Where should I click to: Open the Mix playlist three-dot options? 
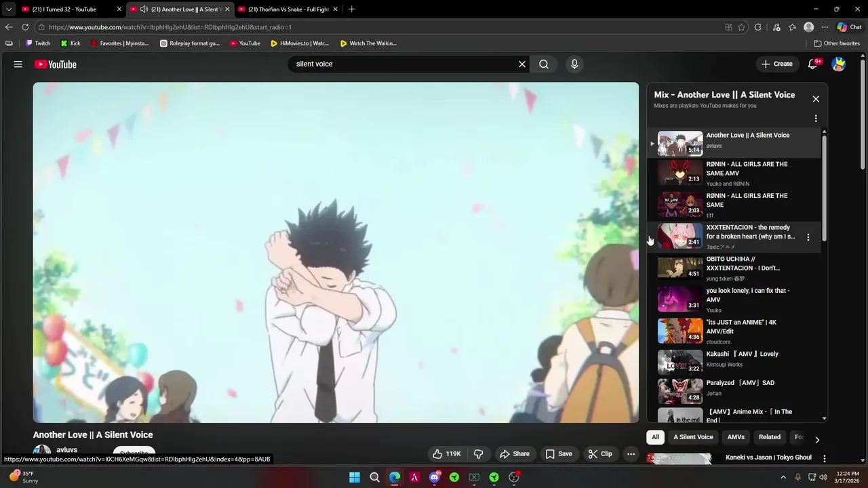816,119
